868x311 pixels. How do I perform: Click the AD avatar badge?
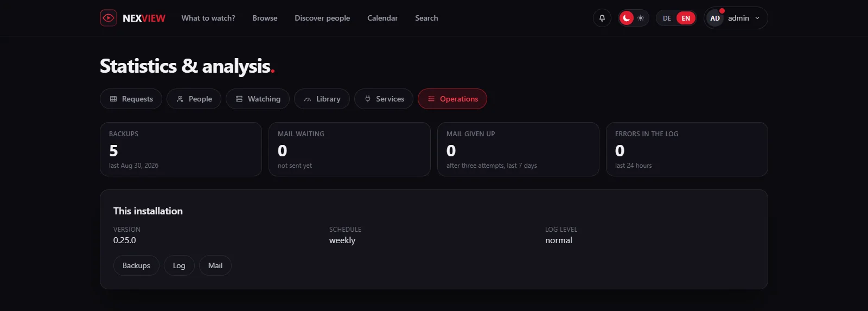[x=715, y=18]
